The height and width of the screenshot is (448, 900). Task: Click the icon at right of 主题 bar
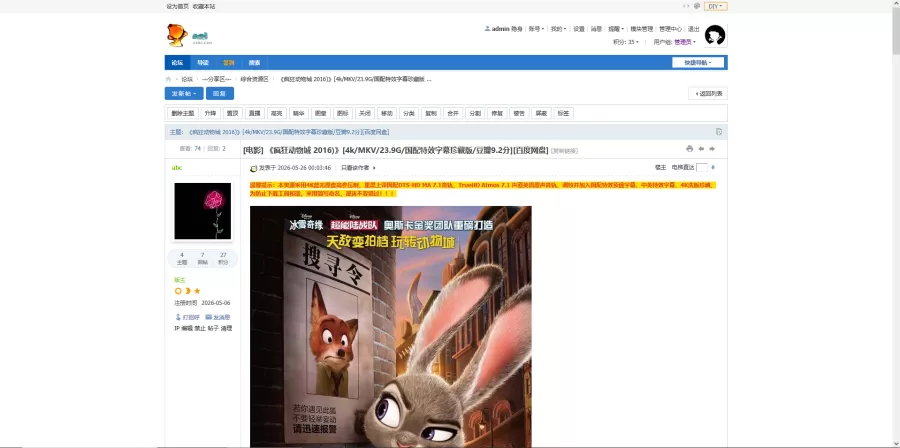click(719, 132)
